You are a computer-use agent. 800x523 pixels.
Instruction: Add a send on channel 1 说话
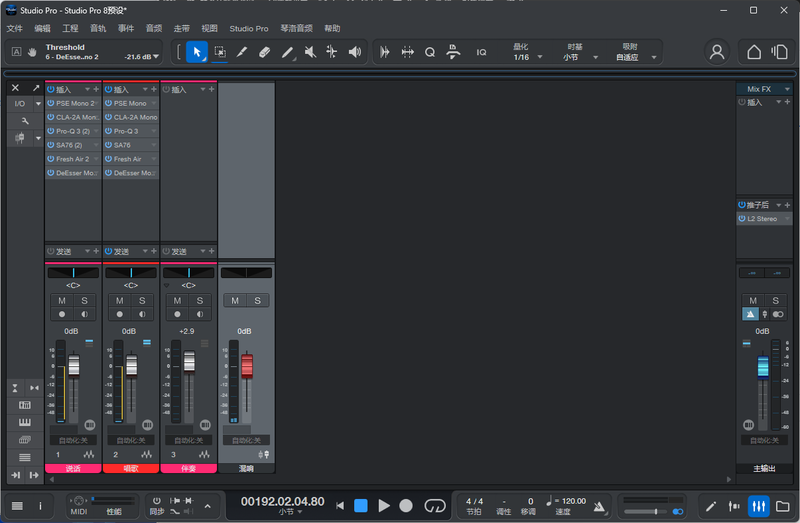coord(96,251)
